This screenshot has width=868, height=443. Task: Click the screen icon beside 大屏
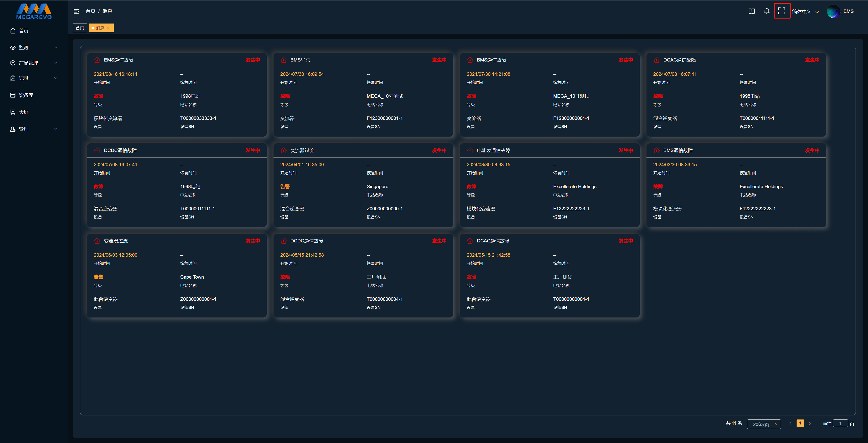[13, 112]
